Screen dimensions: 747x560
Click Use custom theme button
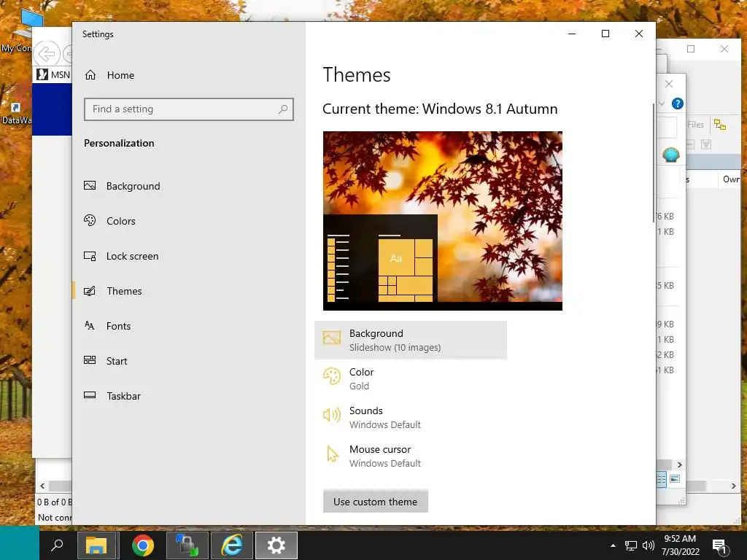(376, 502)
